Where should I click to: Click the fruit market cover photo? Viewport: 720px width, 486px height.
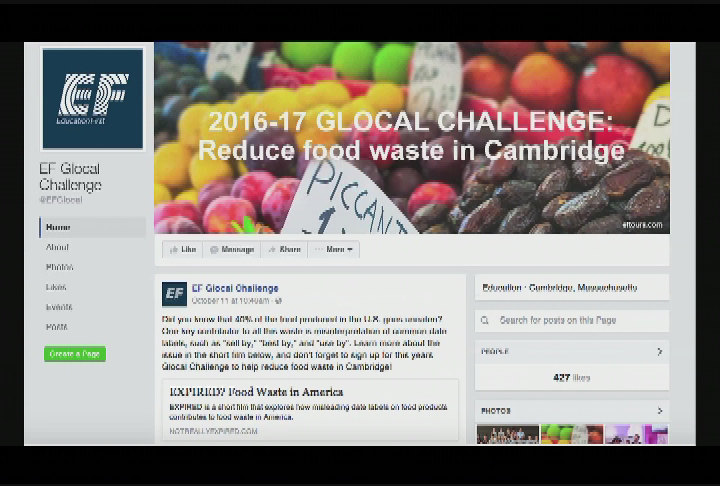tap(412, 138)
